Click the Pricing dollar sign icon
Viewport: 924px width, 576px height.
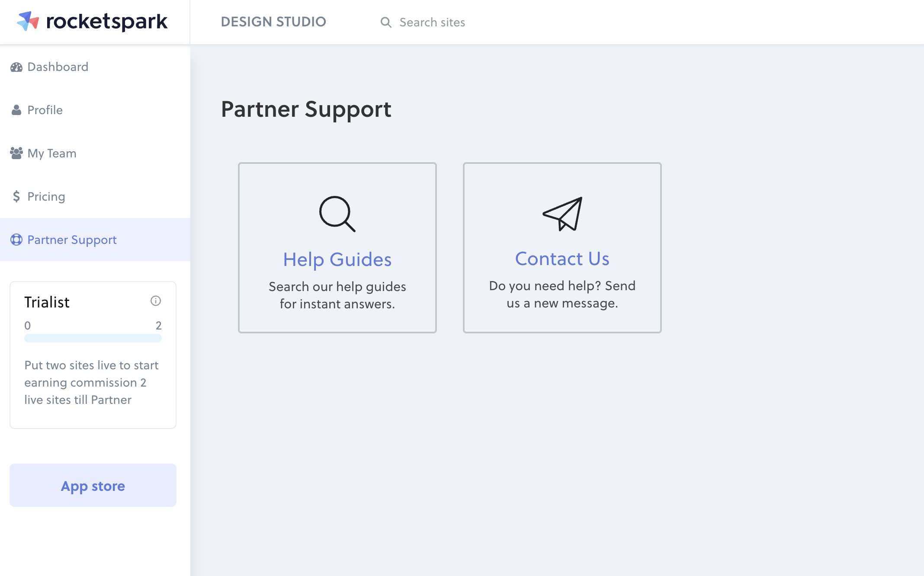pos(16,196)
